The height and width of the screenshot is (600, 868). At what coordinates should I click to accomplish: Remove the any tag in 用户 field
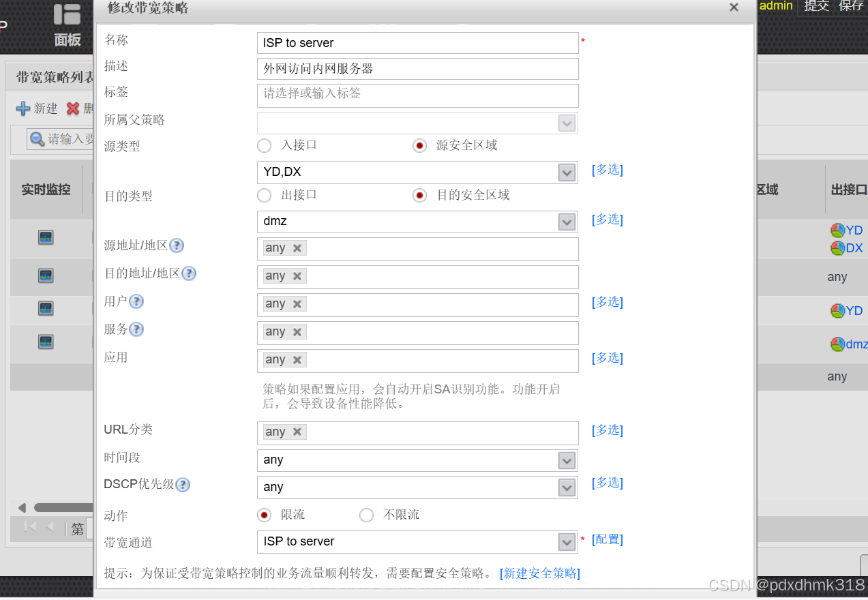[297, 304]
